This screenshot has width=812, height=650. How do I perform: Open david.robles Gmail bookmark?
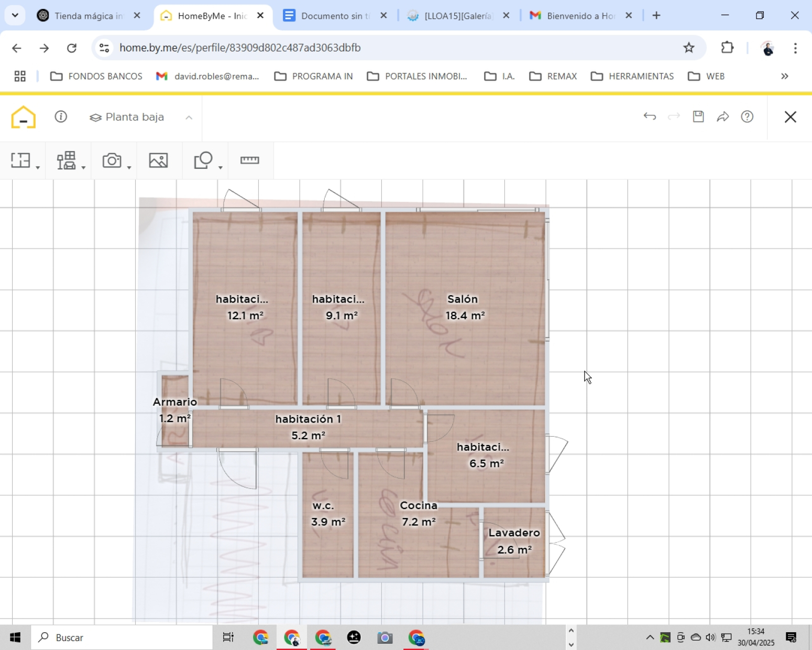208,77
